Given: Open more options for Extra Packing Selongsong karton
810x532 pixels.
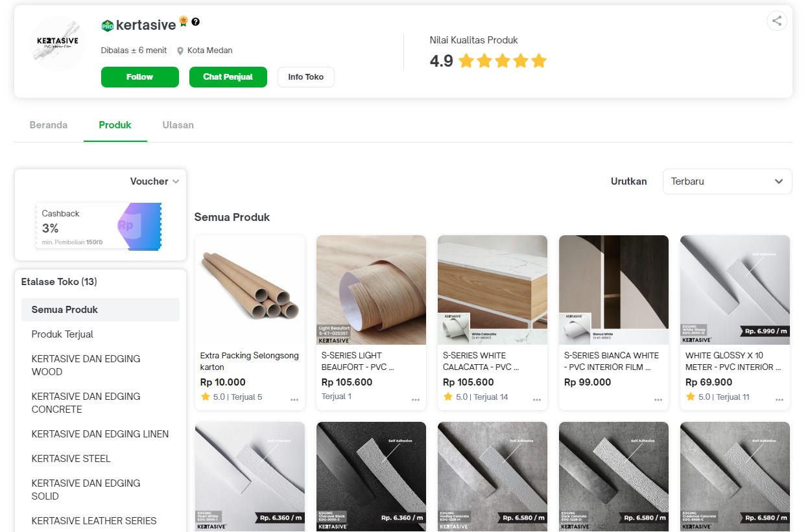Looking at the screenshot, I should tap(294, 400).
